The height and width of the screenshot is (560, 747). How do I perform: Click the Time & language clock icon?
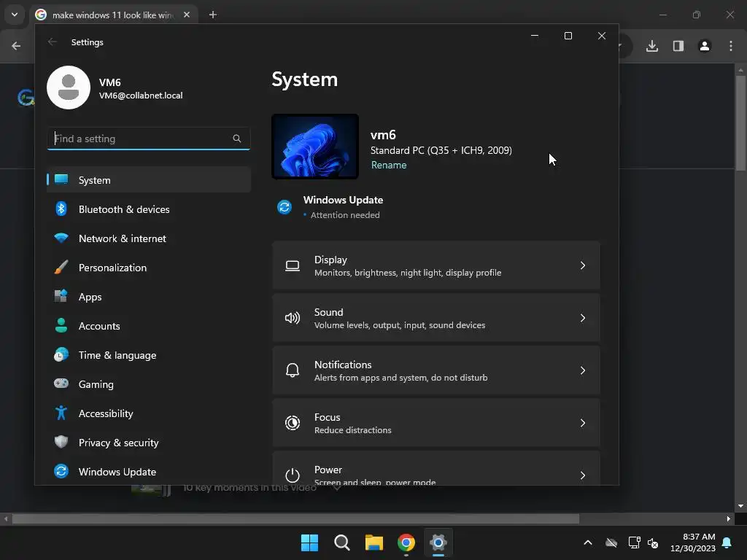pos(61,354)
